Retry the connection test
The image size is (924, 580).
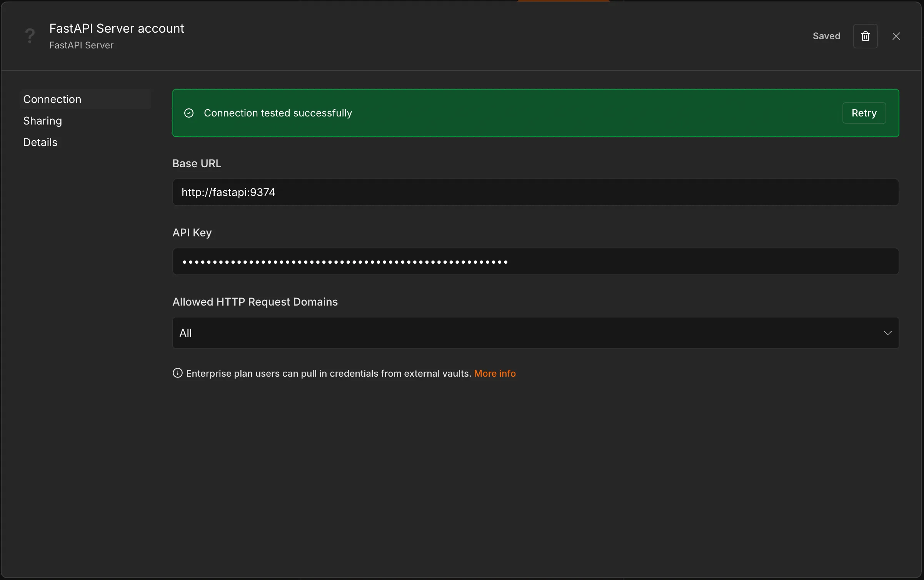click(x=864, y=113)
